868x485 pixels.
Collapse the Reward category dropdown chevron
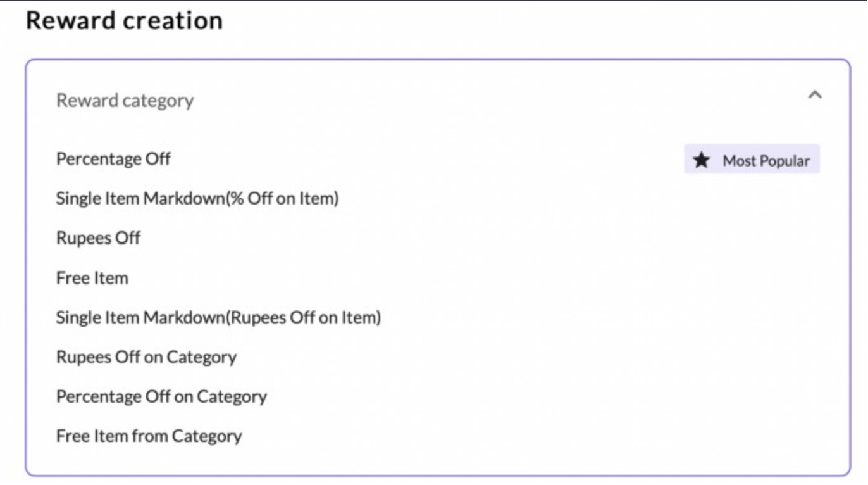(x=815, y=96)
